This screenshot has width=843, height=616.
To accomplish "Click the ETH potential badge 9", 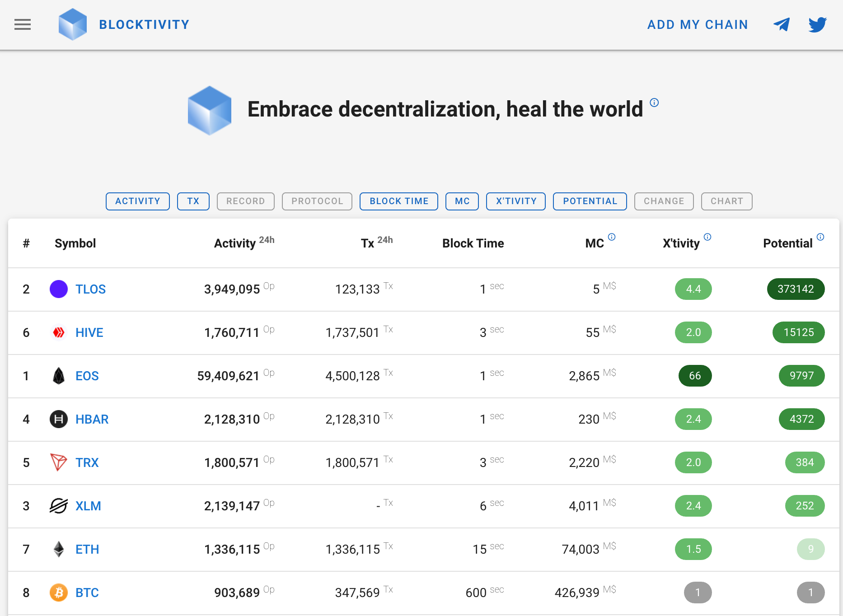I will click(811, 549).
